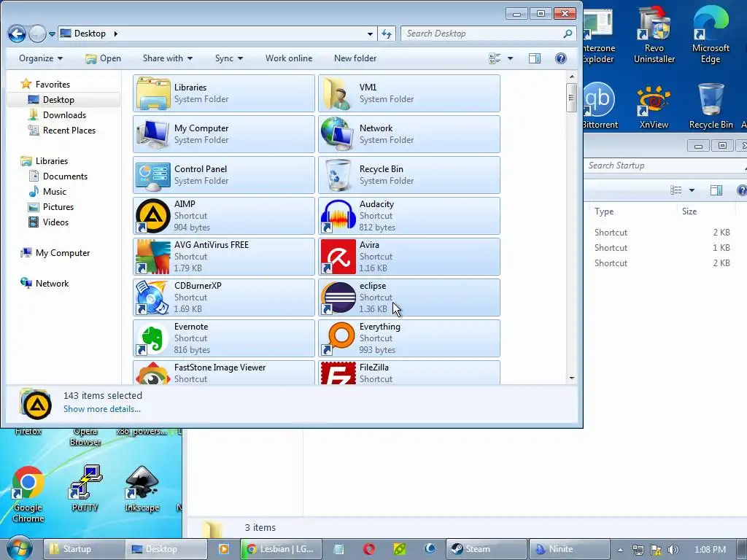
Task: Click Work online in the toolbar
Action: (x=289, y=58)
